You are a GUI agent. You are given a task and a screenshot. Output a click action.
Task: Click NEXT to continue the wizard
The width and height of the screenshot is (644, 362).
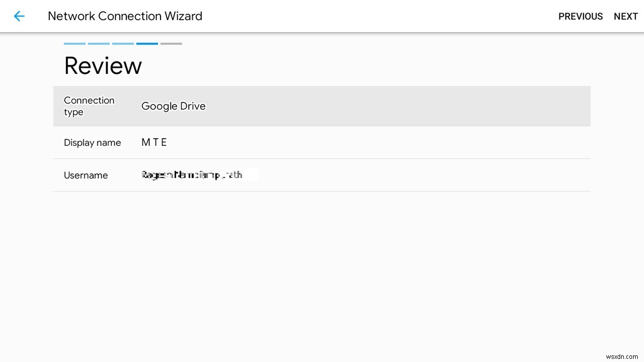[x=626, y=16]
